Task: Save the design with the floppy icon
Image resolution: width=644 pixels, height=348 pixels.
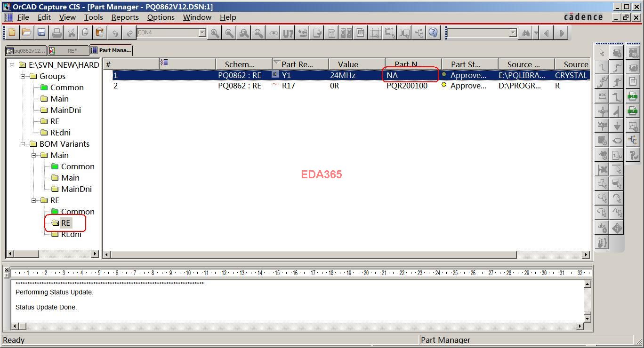Action: coord(41,32)
